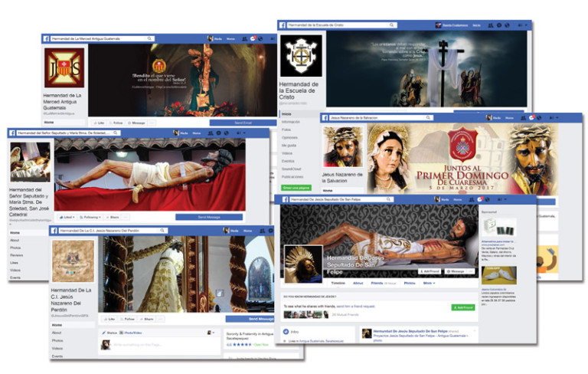Screen dimensions: 588x374
Task: Expand the Liked dropdown on Señor Sepultado page
Action: (x=66, y=217)
